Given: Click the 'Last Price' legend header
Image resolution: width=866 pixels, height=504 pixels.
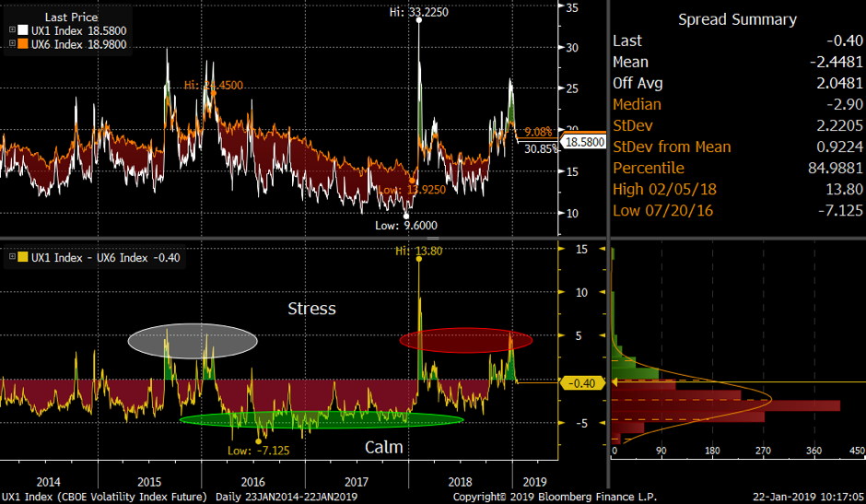Looking at the screenshot, I should pos(71,18).
